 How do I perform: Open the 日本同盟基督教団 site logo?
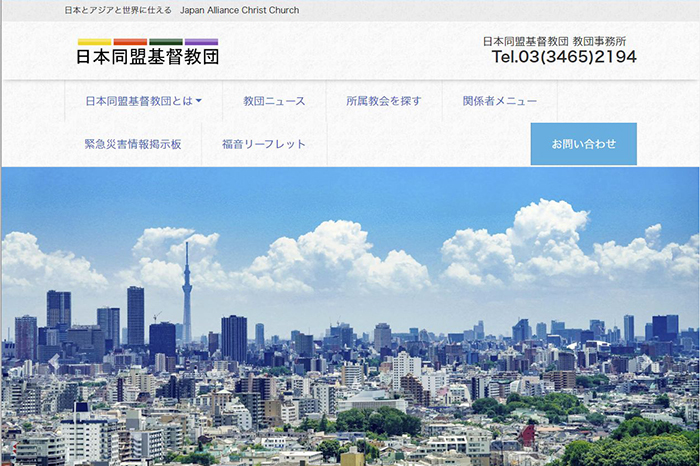[x=148, y=52]
